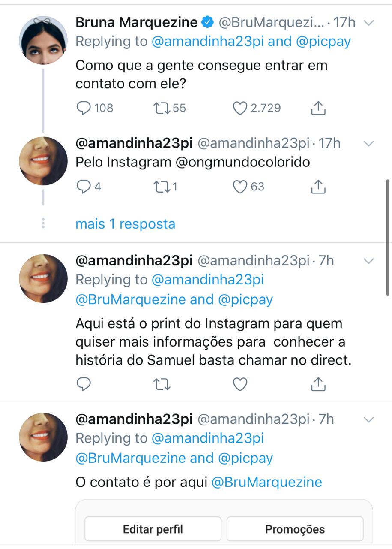Screen dimensions: 392x549
Task: Open dropdown arrow on ongmundocolorido Instagram tweet
Action: click(x=369, y=143)
